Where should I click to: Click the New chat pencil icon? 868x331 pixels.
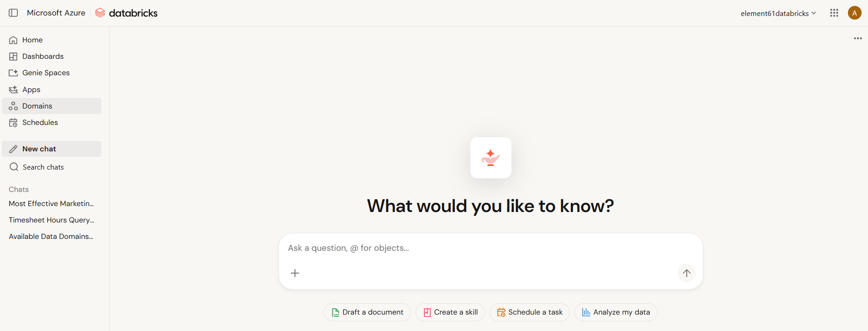point(13,149)
